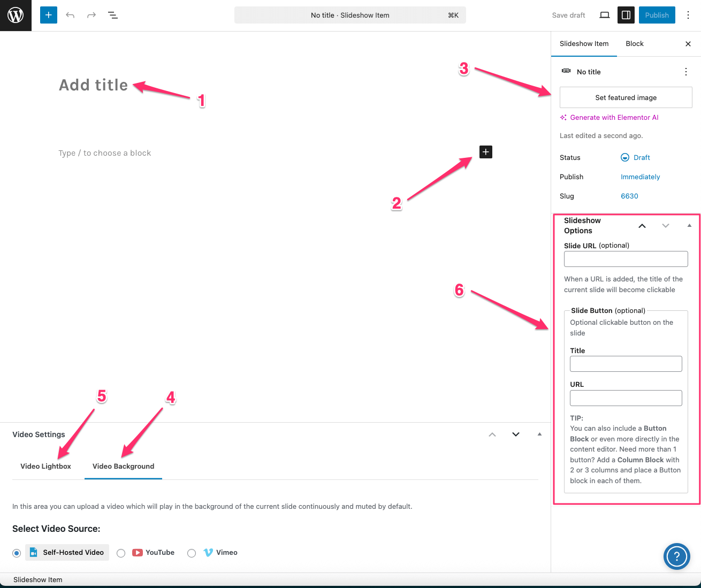Toggle the settings sidebar icon
This screenshot has height=588, width=701.
click(626, 15)
